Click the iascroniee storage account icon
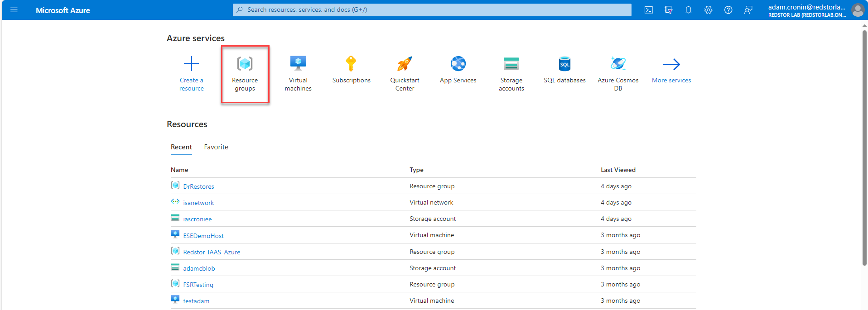The width and height of the screenshot is (868, 310). [x=175, y=218]
